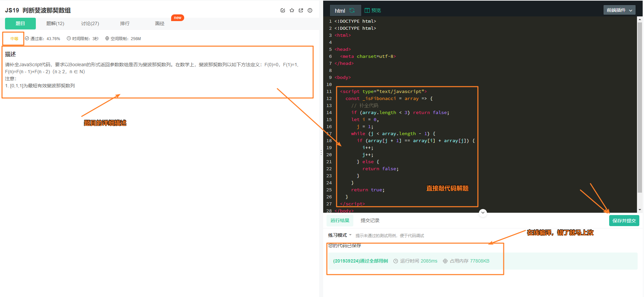Switch to the 排行 ranking tab
This screenshot has height=297, width=644.
[x=125, y=23]
